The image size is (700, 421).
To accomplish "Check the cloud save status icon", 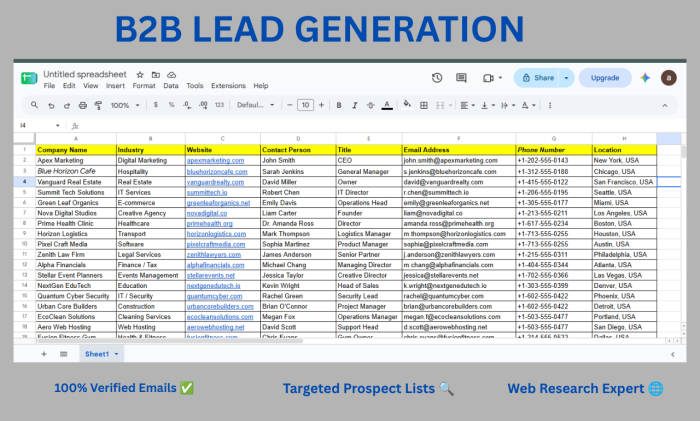I will [171, 75].
